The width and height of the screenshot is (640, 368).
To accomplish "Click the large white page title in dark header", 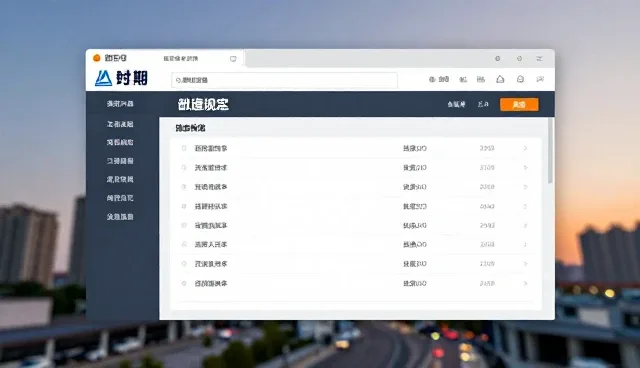I will click(x=203, y=104).
